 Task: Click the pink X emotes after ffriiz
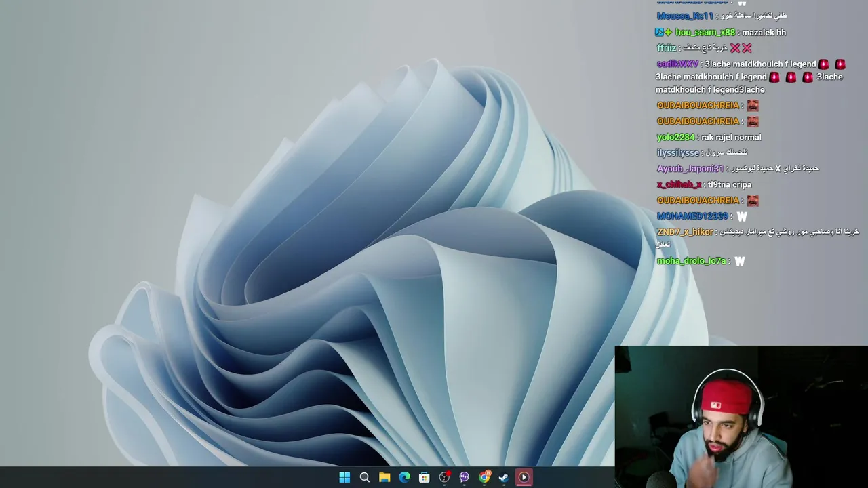tap(741, 48)
